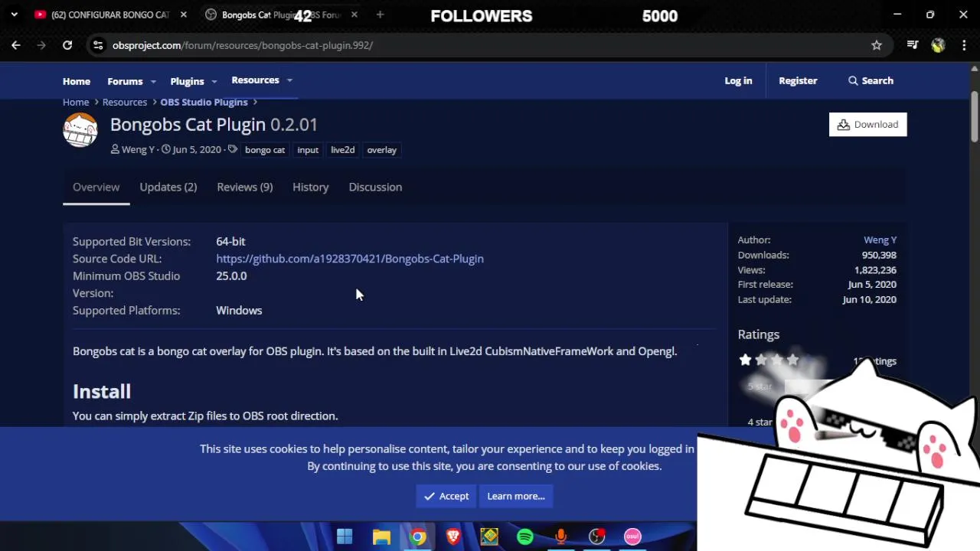Open the Forums nav item
The image size is (980, 551).
tap(125, 80)
